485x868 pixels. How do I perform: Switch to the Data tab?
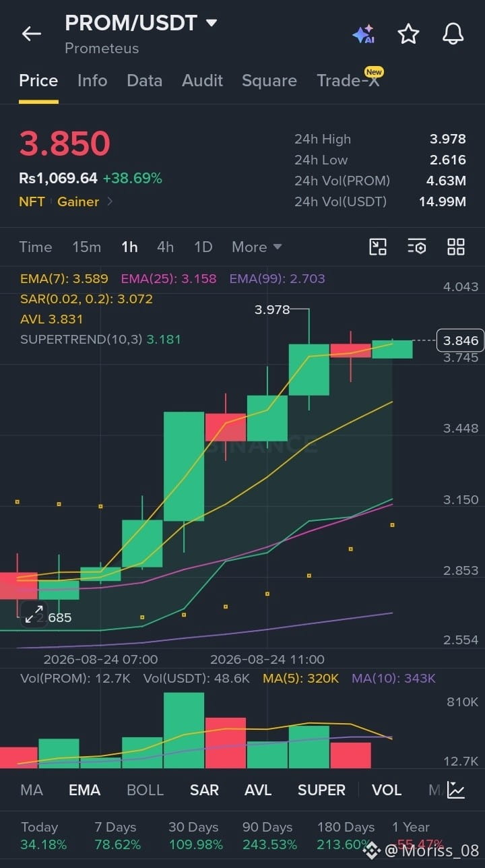click(144, 81)
